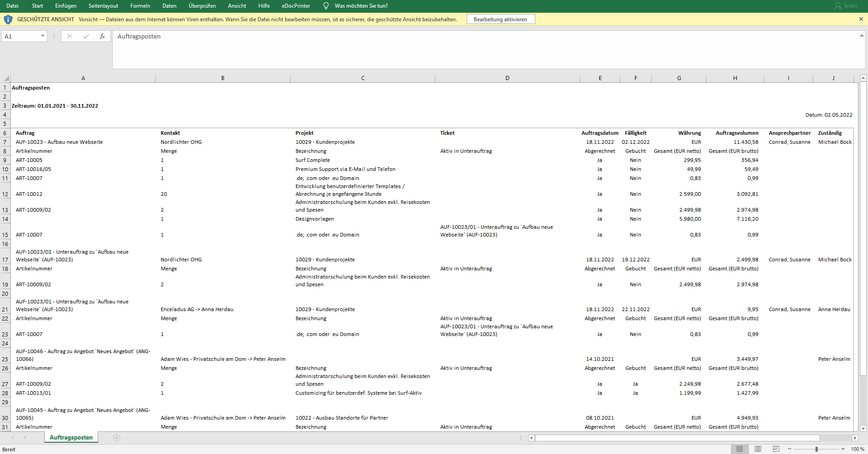Click the formula bar containing Auftragsposten

[x=485, y=49]
